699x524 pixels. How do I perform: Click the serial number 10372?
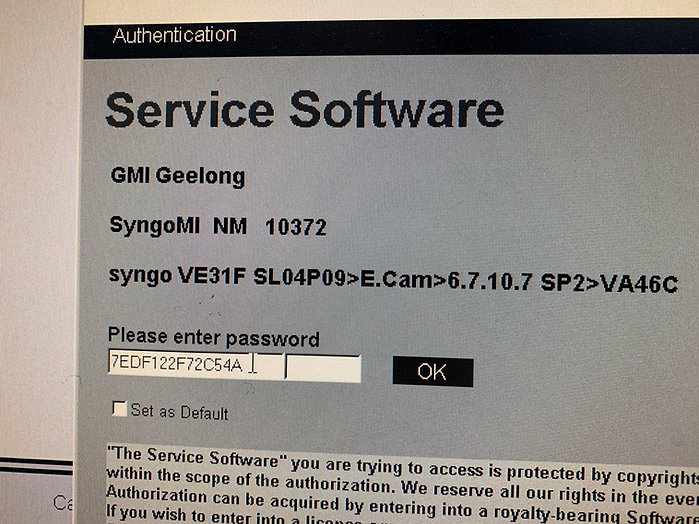pyautogui.click(x=296, y=227)
